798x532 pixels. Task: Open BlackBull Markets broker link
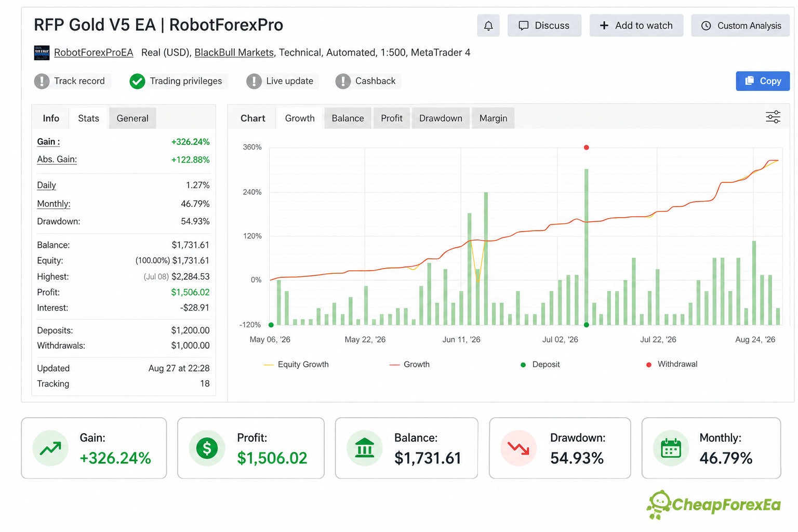234,52
